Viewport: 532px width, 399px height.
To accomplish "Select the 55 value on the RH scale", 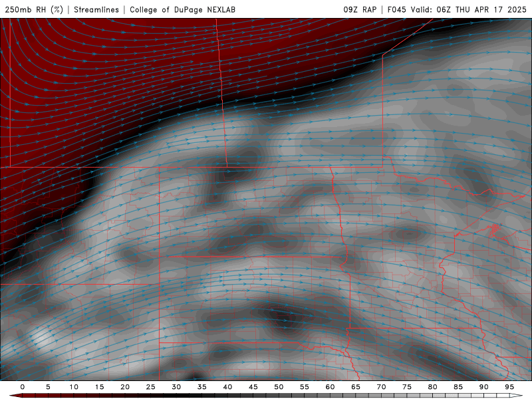I will coord(305,387).
